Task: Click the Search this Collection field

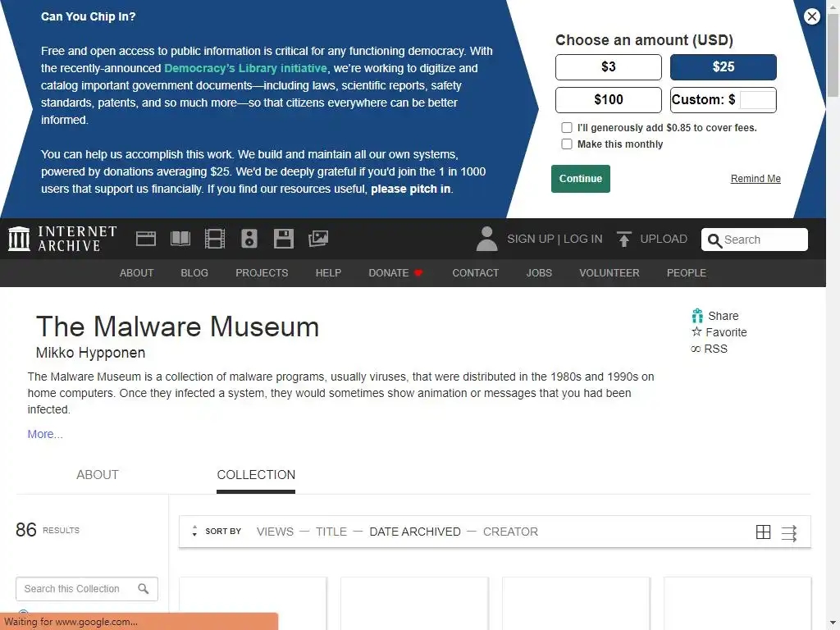Action: coord(87,589)
